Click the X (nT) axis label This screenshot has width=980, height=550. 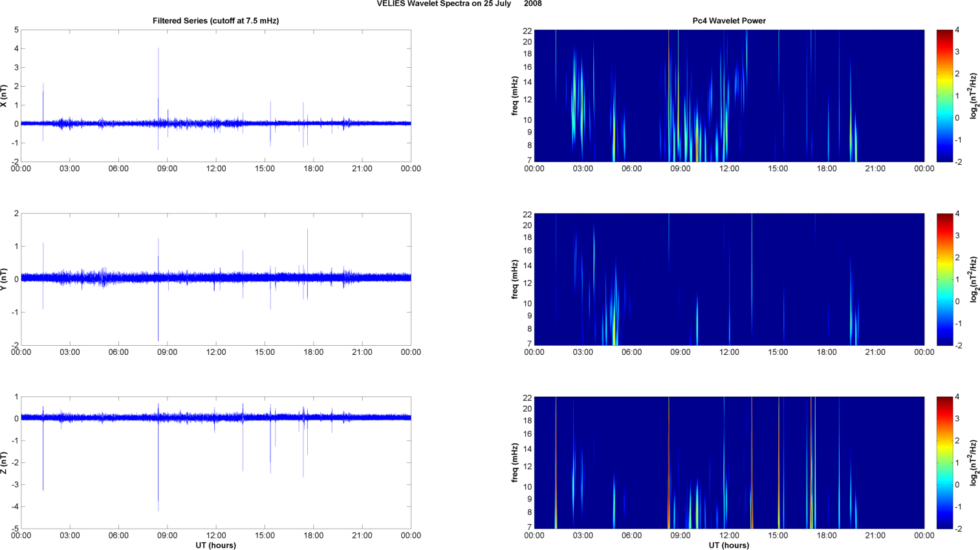(4, 96)
